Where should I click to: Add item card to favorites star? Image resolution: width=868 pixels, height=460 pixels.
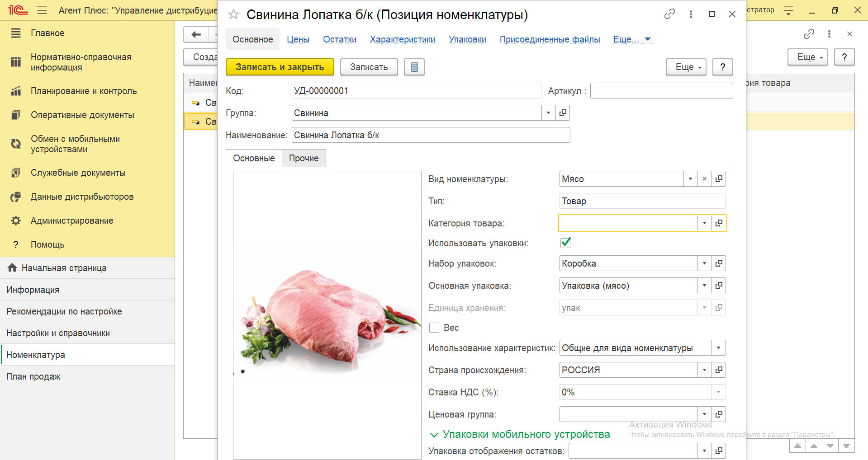(233, 14)
